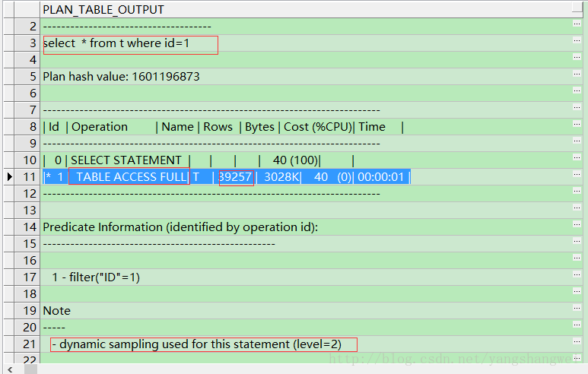Screen dimensions: 588x374
Task: Open the ellipsis button on row 19
Action: [577, 308]
